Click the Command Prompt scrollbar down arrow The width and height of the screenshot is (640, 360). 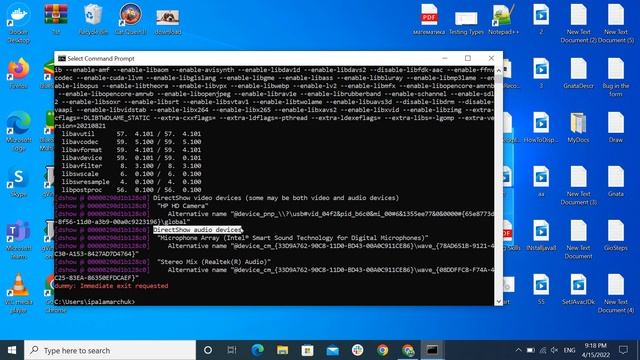tap(498, 301)
